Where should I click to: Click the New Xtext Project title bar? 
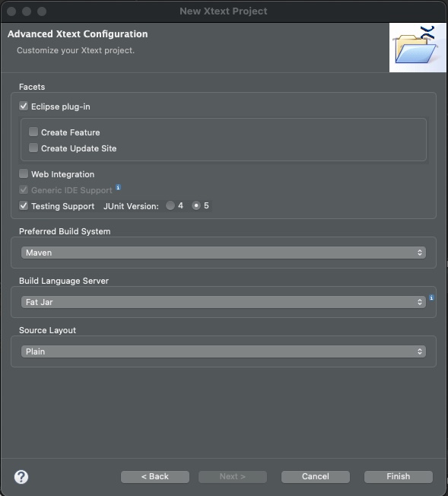224,11
